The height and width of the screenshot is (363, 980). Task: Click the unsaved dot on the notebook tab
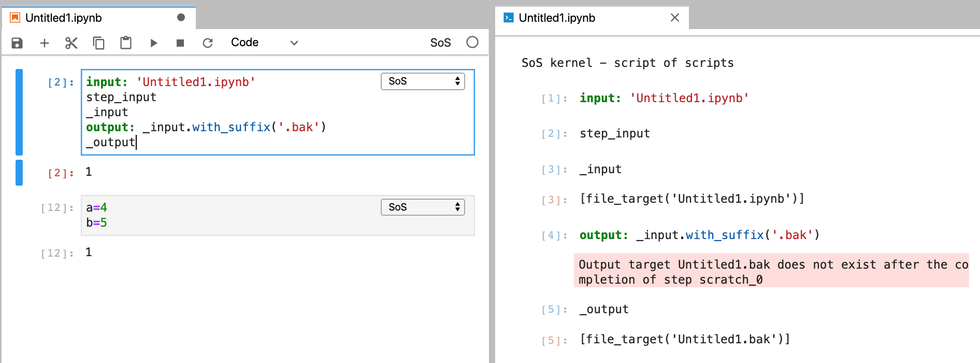click(181, 18)
